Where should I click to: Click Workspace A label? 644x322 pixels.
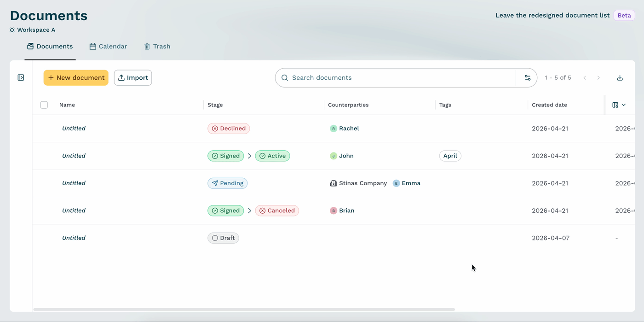point(36,30)
